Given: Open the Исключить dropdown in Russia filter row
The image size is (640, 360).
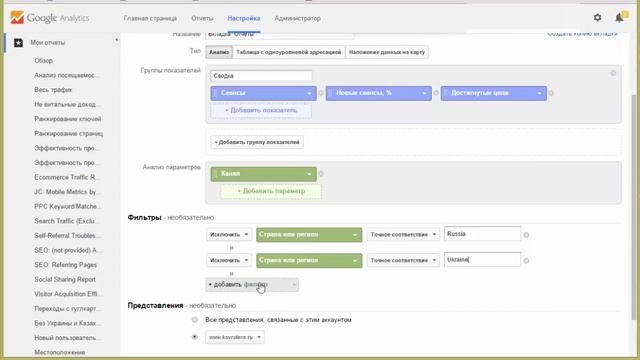Looking at the screenshot, I should tap(229, 234).
